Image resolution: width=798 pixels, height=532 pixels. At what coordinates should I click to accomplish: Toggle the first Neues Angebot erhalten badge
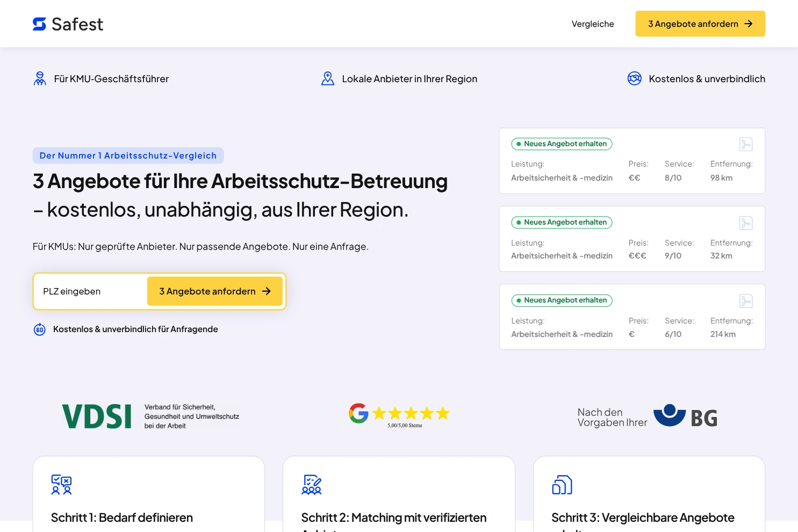pos(562,143)
